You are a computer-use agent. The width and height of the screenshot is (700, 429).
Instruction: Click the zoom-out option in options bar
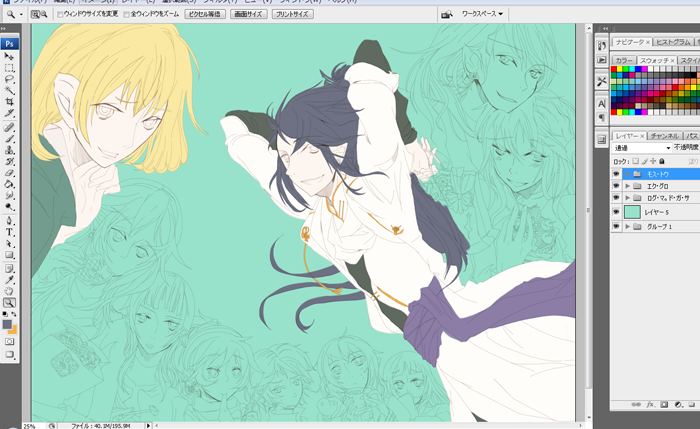[x=44, y=14]
